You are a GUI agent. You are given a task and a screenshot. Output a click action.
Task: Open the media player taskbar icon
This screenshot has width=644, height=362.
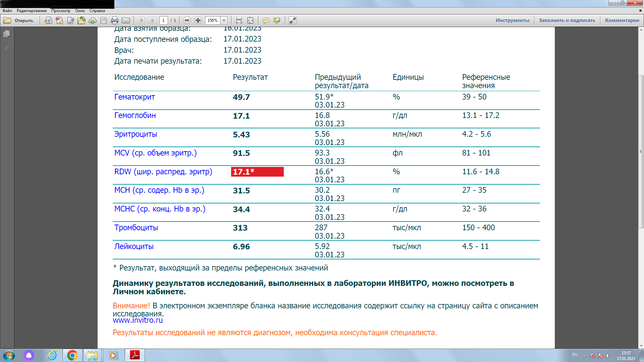coord(113,355)
